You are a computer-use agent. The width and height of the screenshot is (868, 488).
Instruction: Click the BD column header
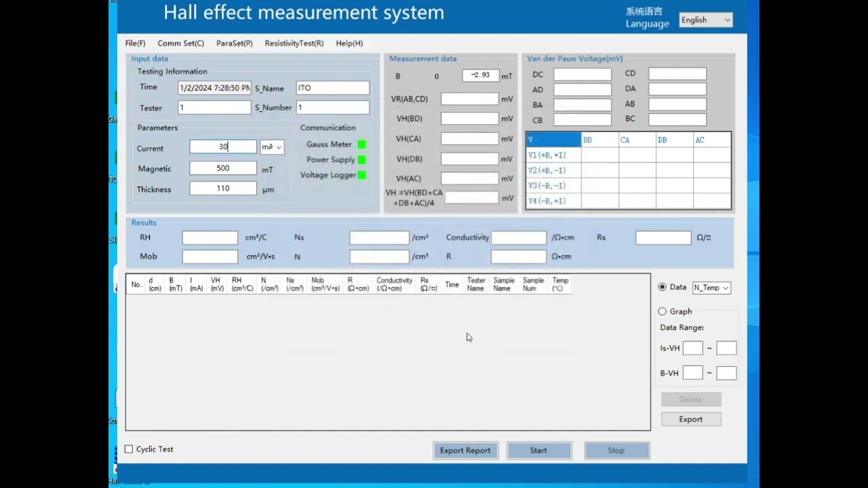pyautogui.click(x=599, y=140)
